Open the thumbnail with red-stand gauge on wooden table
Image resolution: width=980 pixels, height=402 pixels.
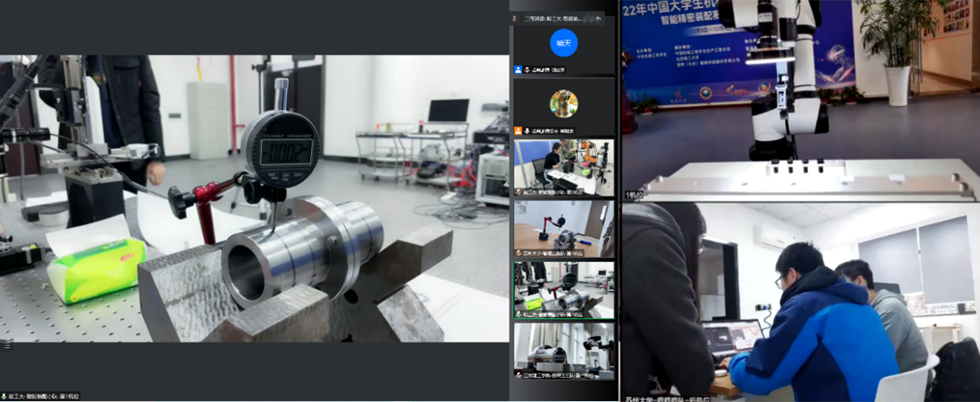click(563, 227)
